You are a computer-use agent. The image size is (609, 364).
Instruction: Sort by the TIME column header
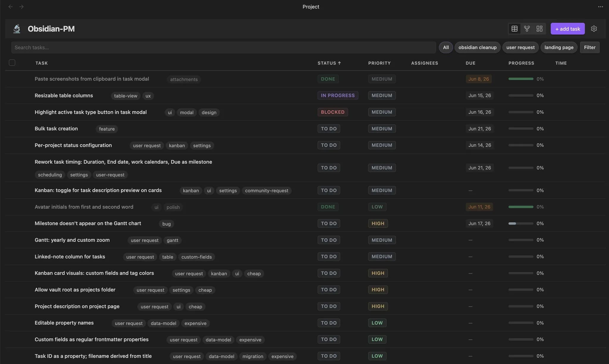pos(561,63)
